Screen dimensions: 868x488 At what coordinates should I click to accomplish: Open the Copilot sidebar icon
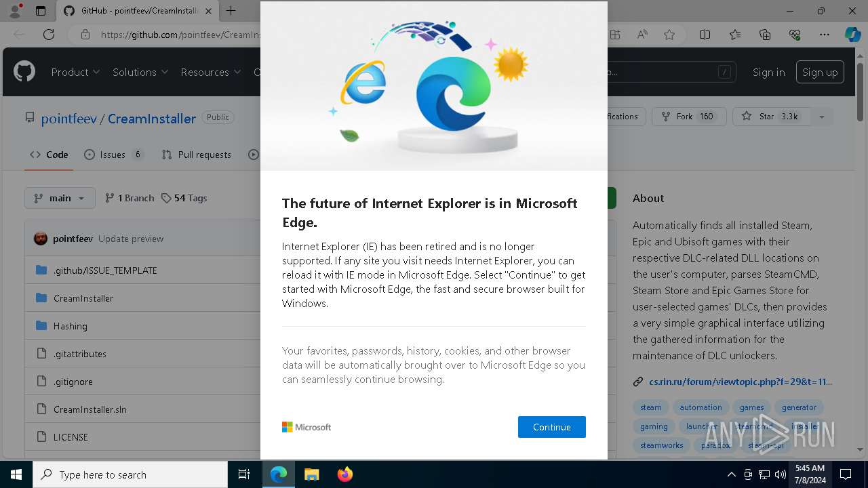(x=852, y=35)
